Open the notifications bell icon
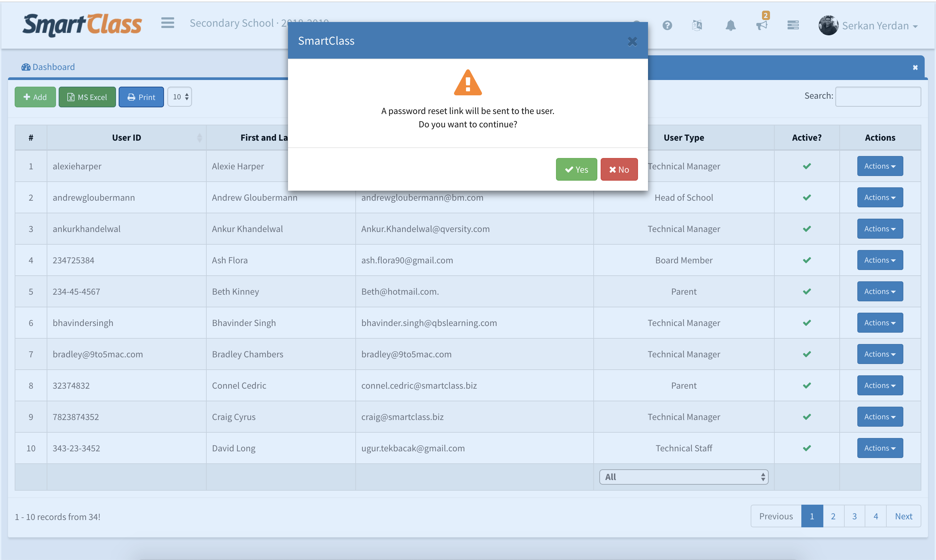The height and width of the screenshot is (560, 936). click(730, 25)
